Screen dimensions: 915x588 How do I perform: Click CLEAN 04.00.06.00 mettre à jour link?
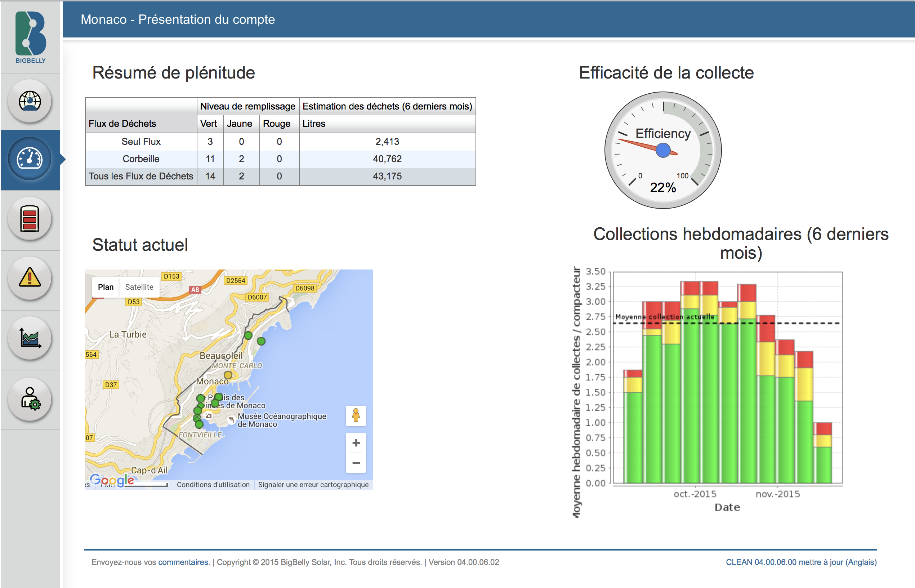pyautogui.click(x=801, y=562)
